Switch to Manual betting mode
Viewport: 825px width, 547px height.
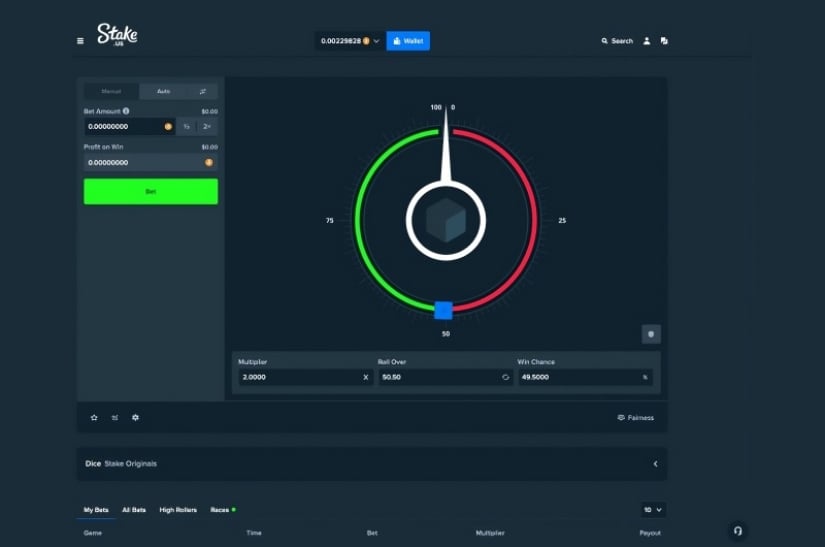tap(110, 91)
